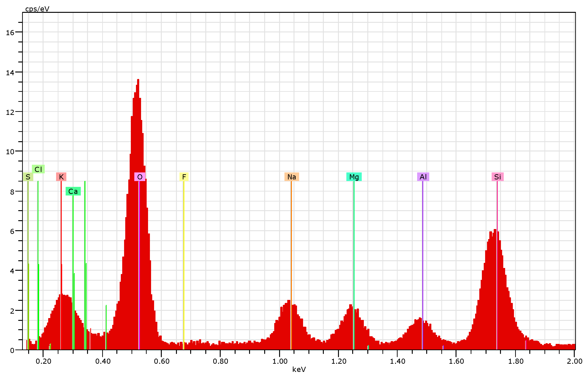Viewport: 588px width, 377px height.
Task: Click the orange Na element label
Action: point(291,177)
